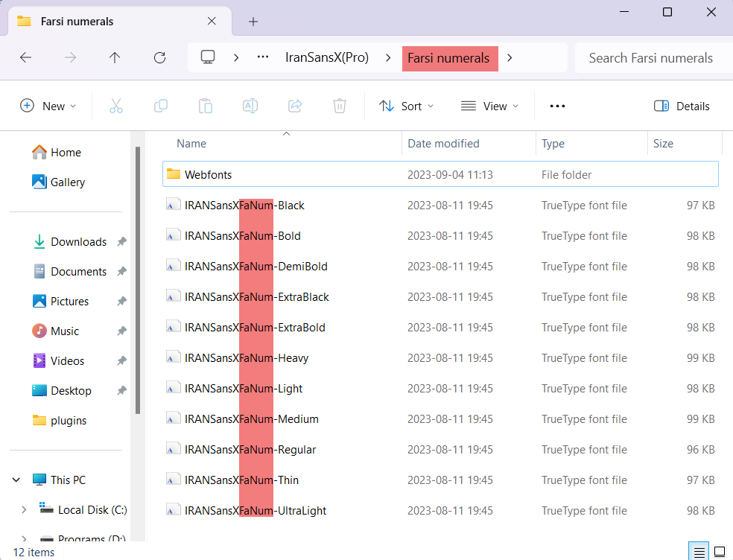This screenshot has height=560, width=733.
Task: Open the Music quick access folder
Action: (x=56, y=331)
